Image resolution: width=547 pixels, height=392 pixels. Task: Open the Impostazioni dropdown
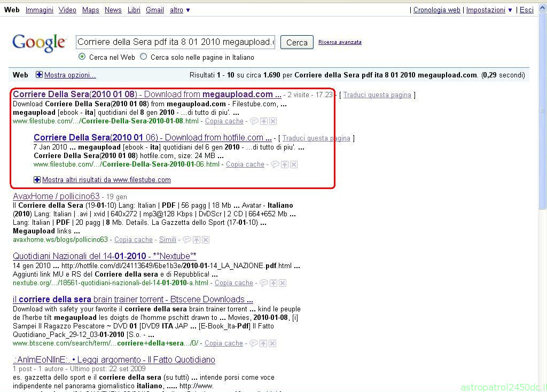489,10
